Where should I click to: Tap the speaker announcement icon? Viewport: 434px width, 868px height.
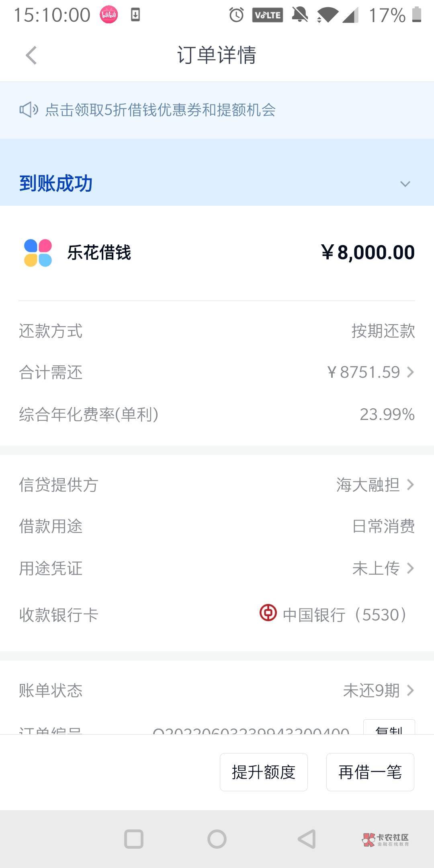tap(29, 110)
